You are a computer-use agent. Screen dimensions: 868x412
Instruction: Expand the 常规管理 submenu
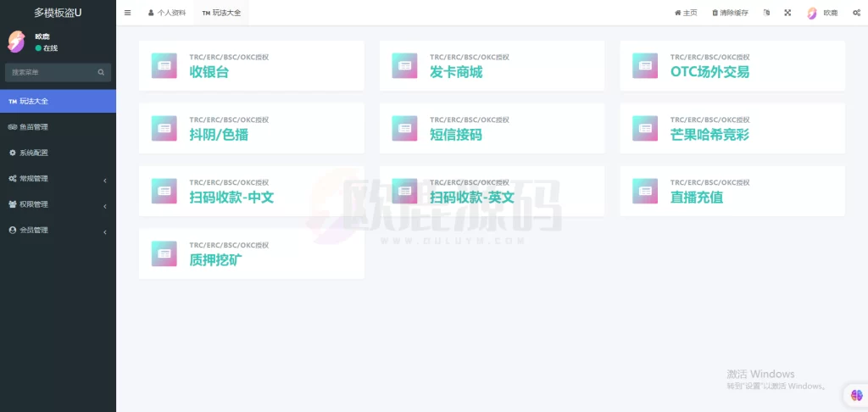(x=58, y=178)
